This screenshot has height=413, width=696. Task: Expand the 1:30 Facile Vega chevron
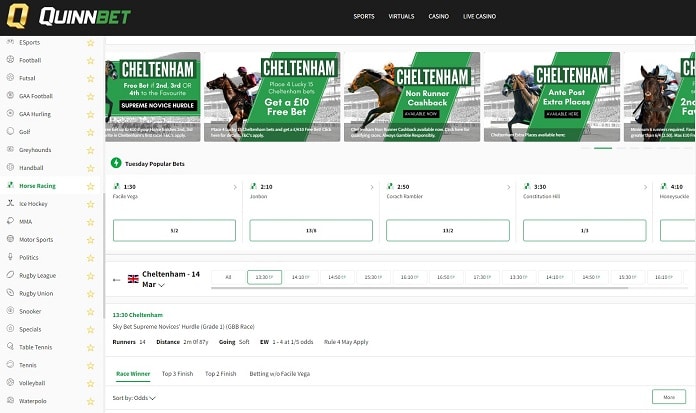point(235,187)
